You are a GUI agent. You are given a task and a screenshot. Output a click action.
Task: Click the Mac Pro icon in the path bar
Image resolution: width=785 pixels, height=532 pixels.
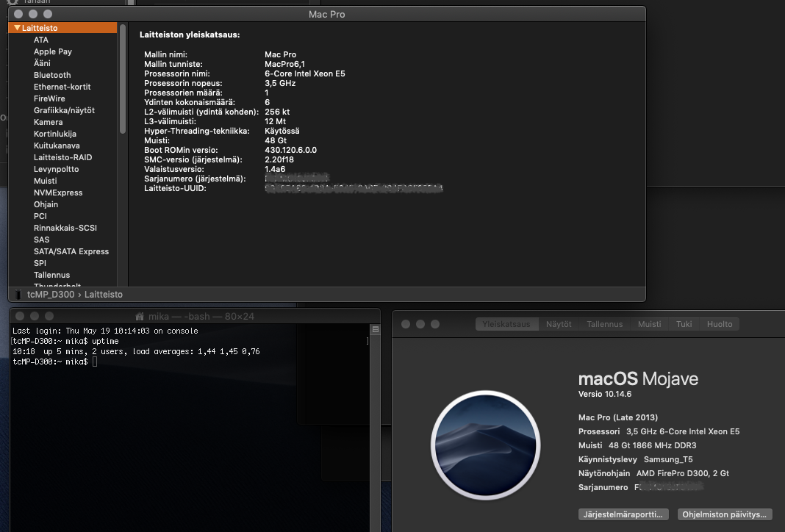pos(18,294)
